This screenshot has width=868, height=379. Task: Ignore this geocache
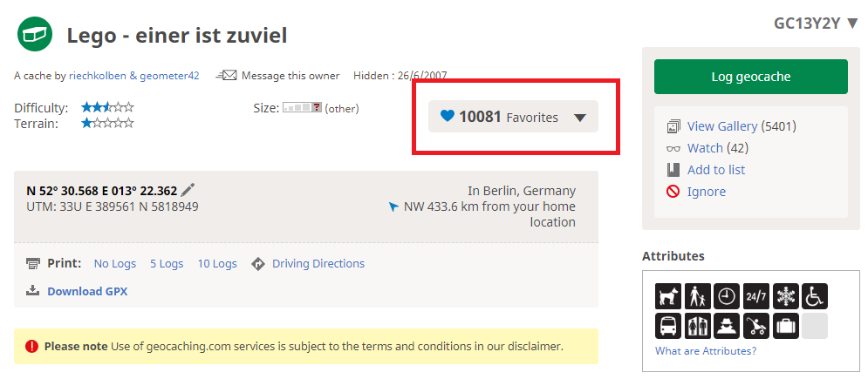707,192
